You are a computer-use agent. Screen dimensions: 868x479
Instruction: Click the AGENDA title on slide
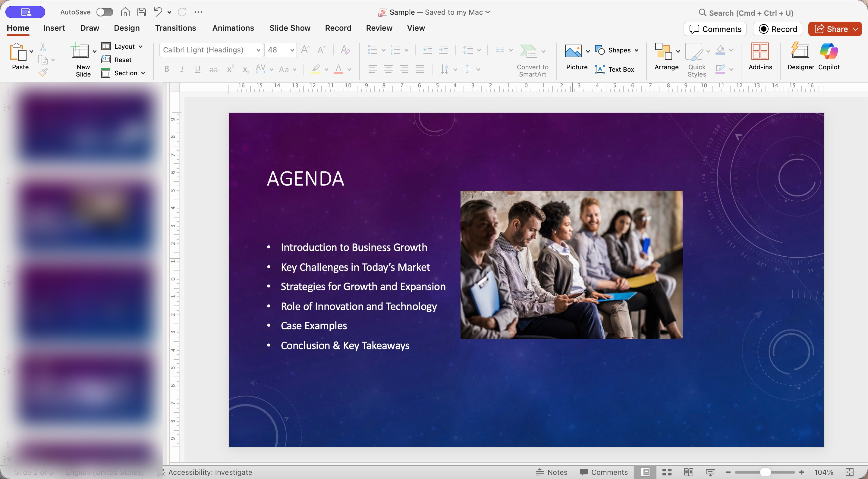(305, 179)
